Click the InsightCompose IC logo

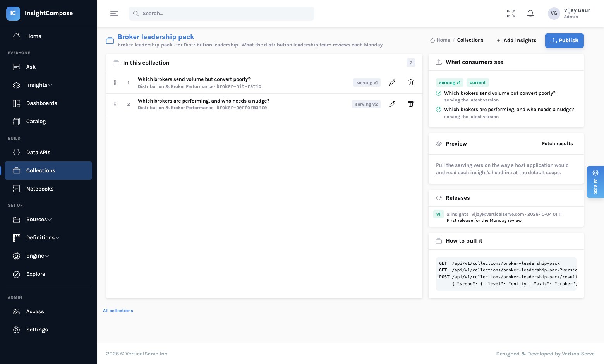click(13, 13)
